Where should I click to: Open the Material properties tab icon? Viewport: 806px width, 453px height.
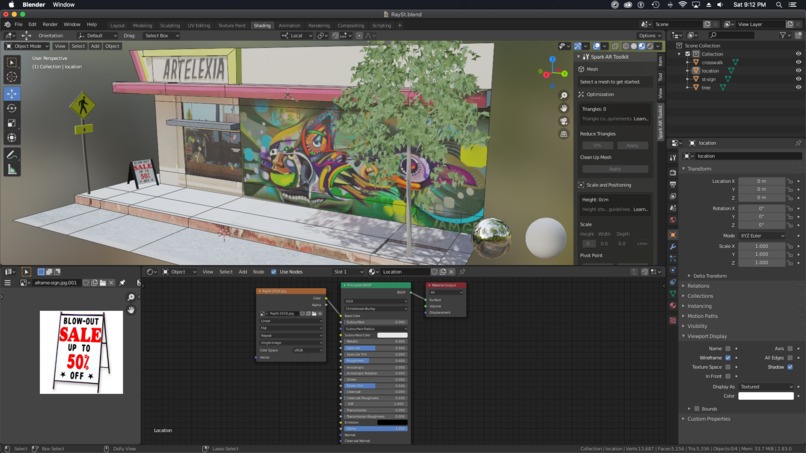672,305
